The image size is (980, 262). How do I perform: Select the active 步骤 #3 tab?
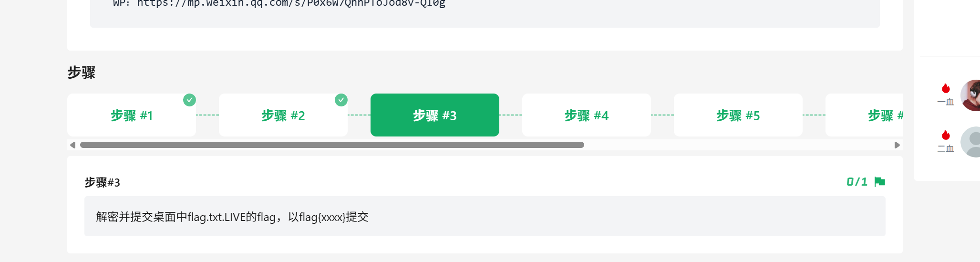tap(435, 115)
